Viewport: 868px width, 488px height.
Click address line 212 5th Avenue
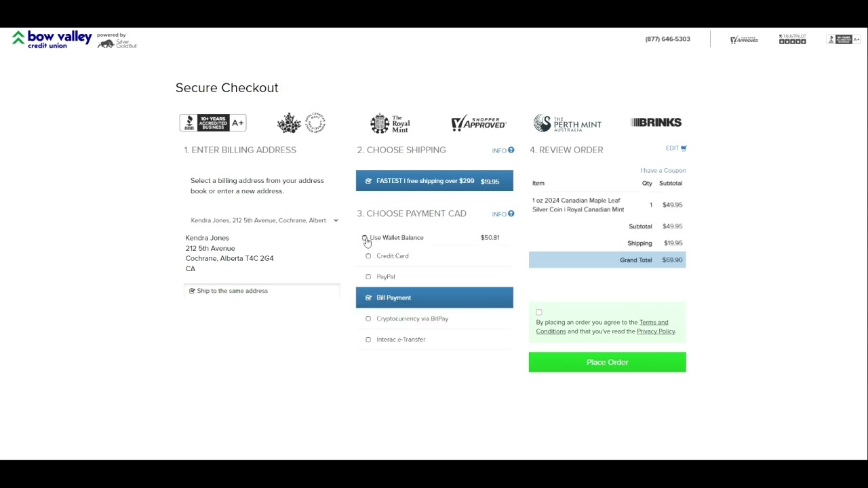210,249
